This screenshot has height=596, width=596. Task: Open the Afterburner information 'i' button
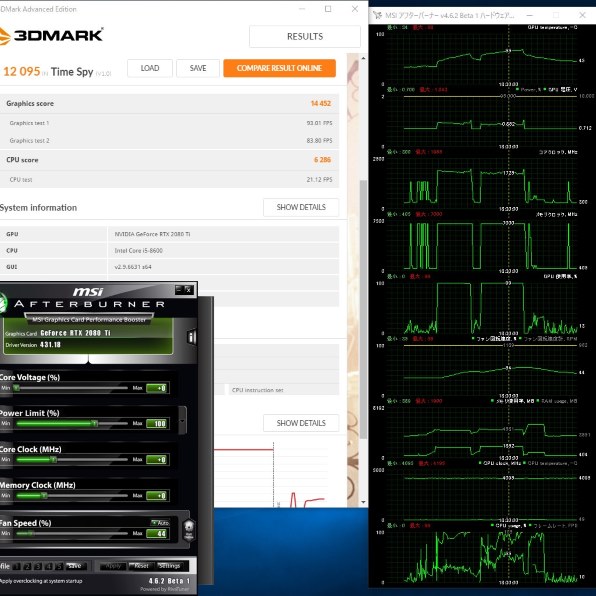click(x=191, y=336)
